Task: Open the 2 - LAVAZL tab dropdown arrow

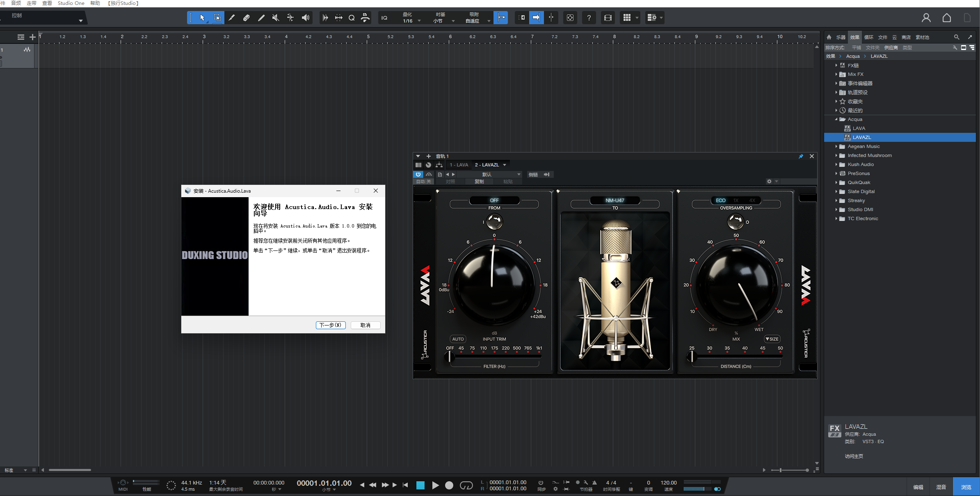Action: (x=505, y=165)
